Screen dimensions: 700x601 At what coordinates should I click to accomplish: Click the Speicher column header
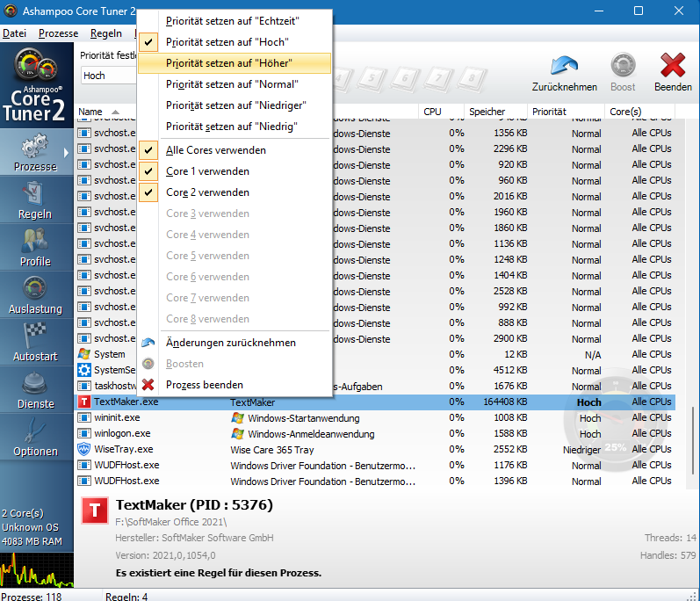pyautogui.click(x=496, y=112)
